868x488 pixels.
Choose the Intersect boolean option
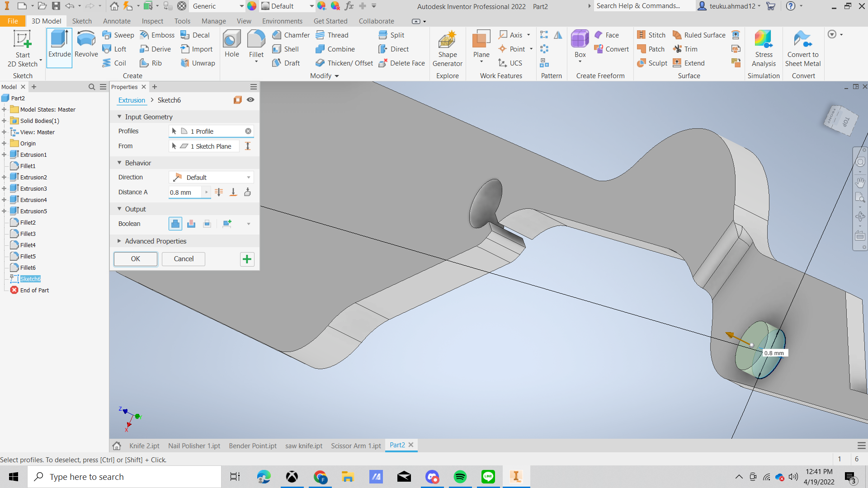coord(207,224)
